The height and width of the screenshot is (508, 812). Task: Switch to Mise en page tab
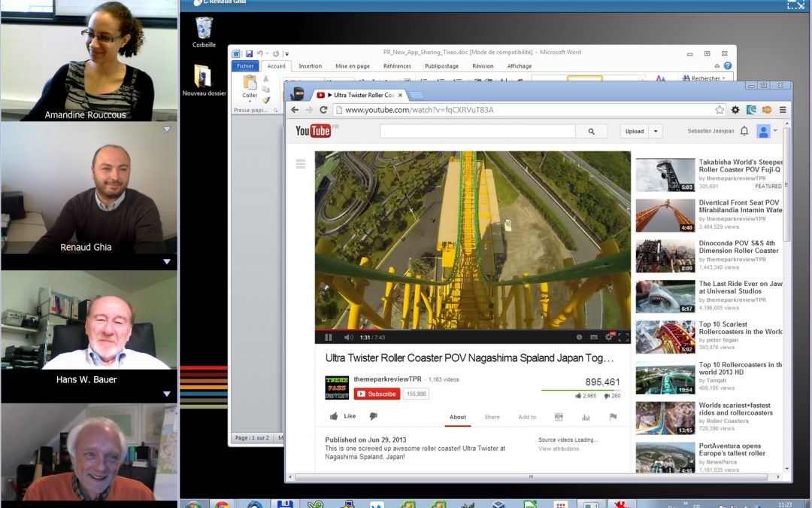(353, 65)
